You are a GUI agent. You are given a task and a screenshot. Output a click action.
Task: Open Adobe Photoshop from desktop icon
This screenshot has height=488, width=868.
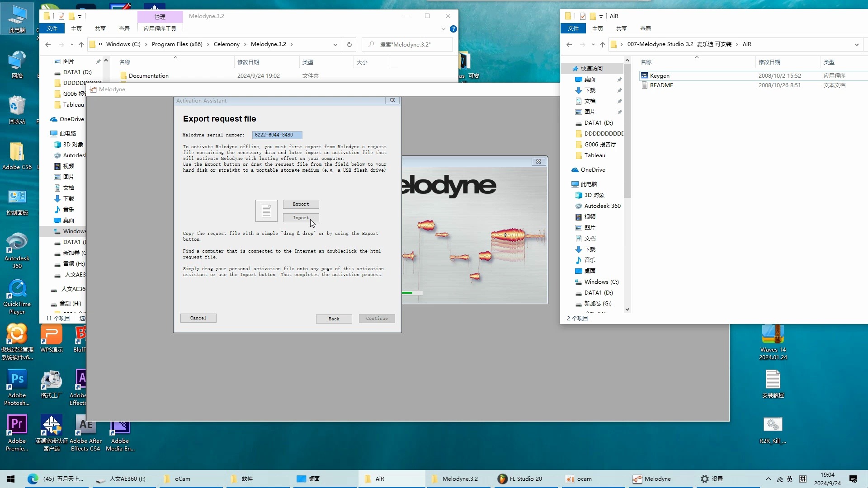point(17,386)
